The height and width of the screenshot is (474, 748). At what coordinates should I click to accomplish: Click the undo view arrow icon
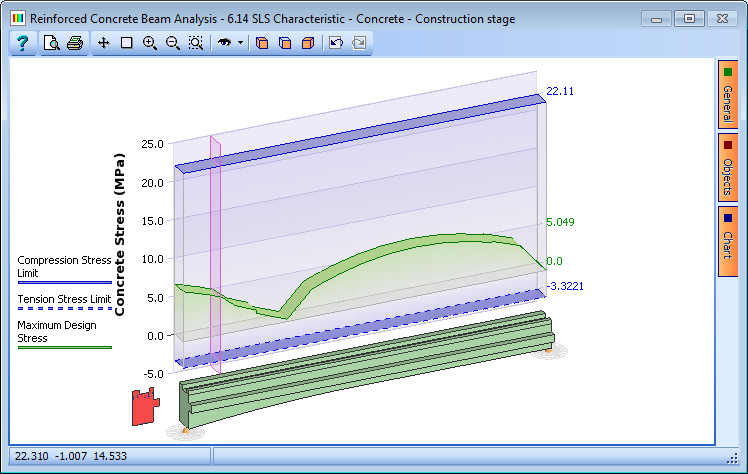click(336, 43)
